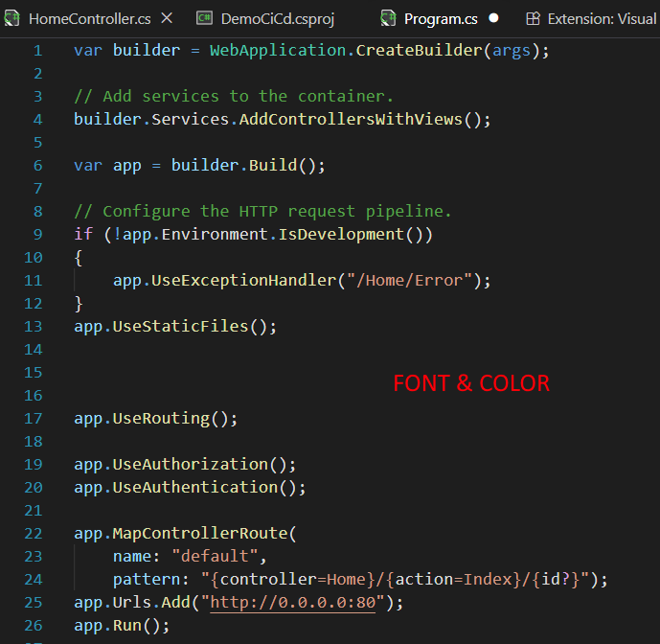
Task: Follow the http://0.0.0.0:80 link
Action: (x=292, y=602)
